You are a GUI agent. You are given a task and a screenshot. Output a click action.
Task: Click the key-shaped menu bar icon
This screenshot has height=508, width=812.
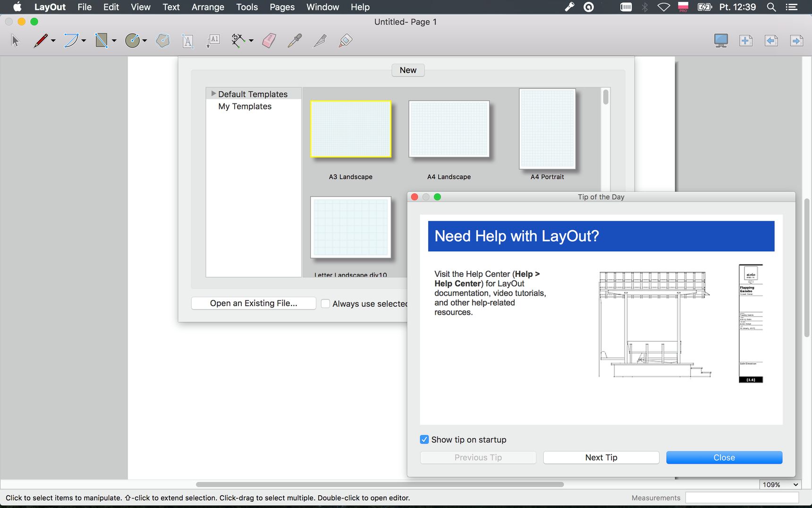[x=570, y=7]
